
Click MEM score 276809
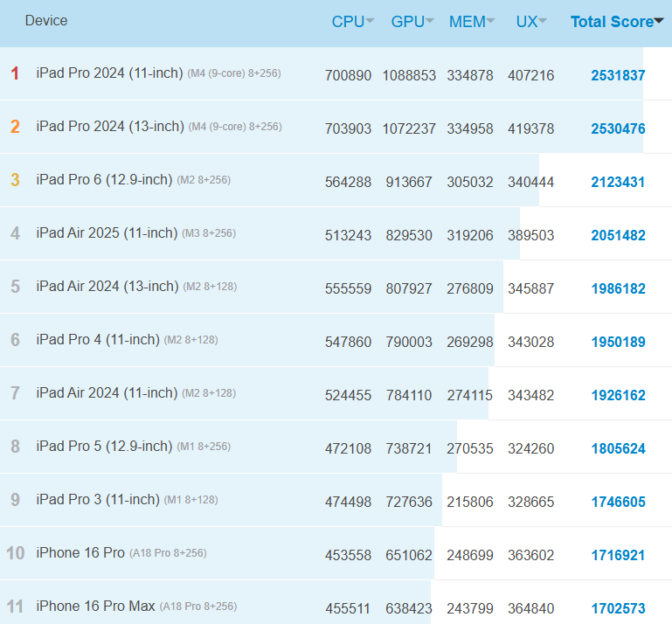[x=470, y=289]
